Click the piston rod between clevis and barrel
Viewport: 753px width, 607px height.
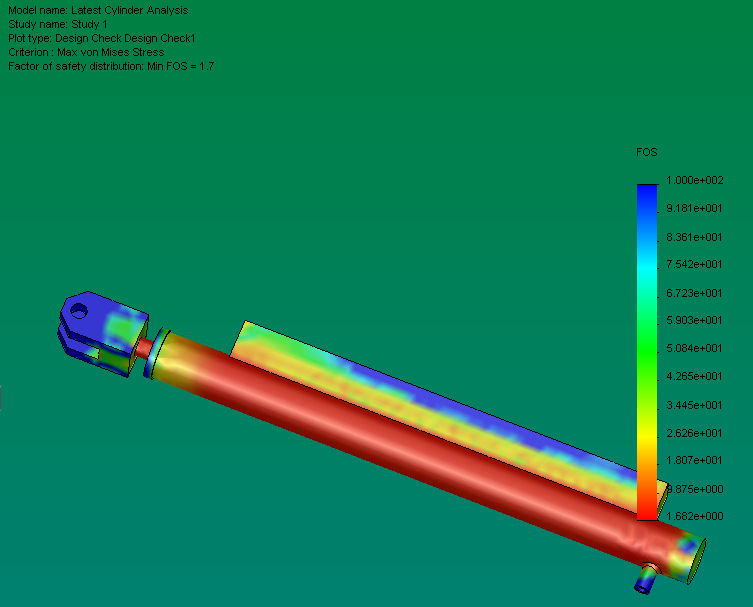point(143,348)
